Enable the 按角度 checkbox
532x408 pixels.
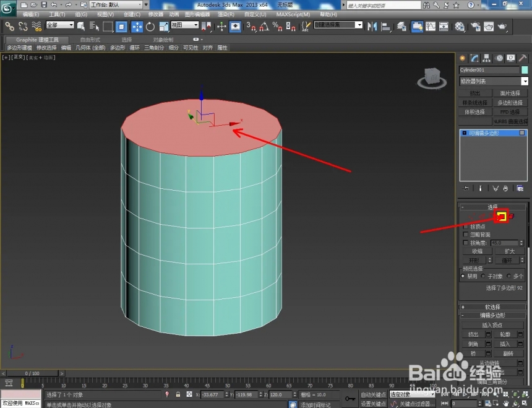465,242
